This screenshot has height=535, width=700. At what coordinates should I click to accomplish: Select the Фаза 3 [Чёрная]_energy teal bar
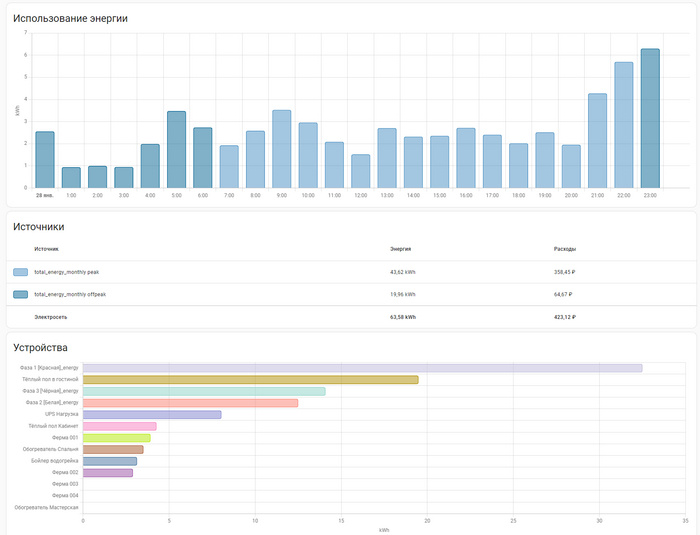204,391
